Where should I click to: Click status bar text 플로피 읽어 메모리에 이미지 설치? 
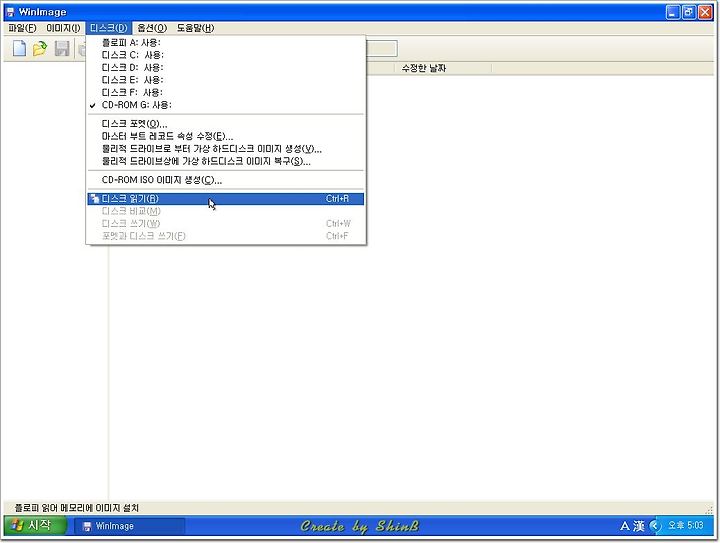point(77,508)
